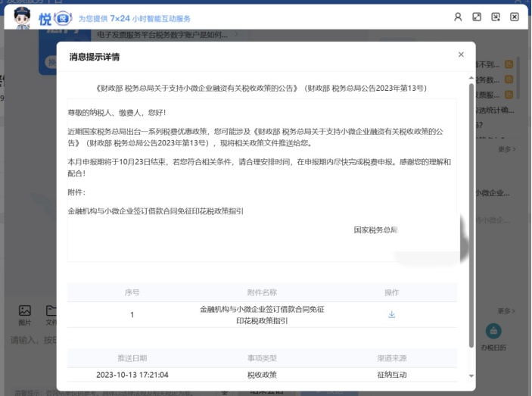Expand 更多 above the 办税日历 icon
The image size is (532, 396).
pos(506,311)
